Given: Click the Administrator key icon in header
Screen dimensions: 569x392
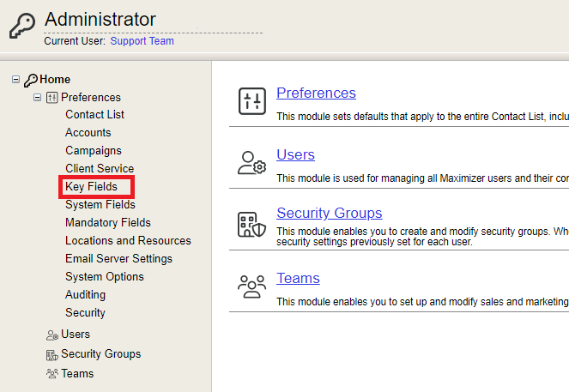Looking at the screenshot, I should click(22, 26).
